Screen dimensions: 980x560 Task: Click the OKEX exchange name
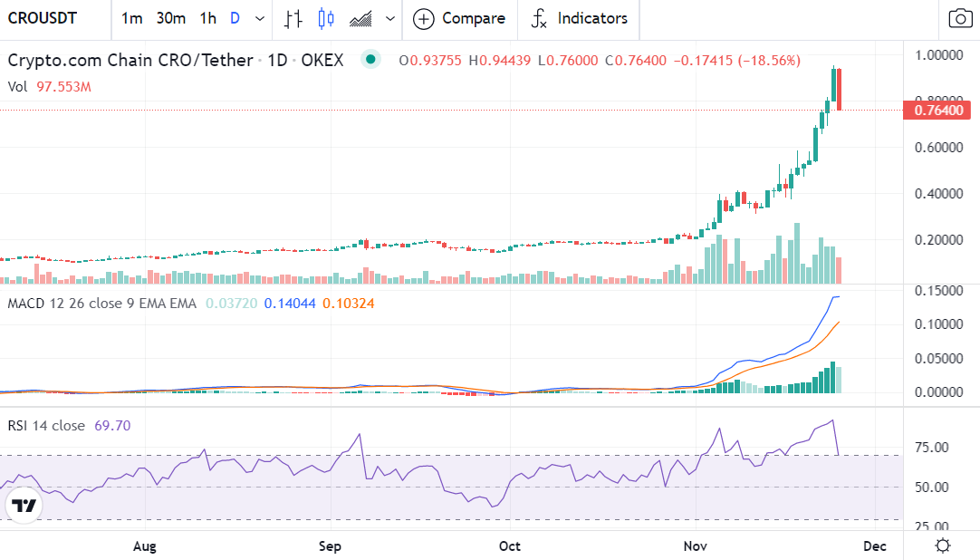(322, 60)
